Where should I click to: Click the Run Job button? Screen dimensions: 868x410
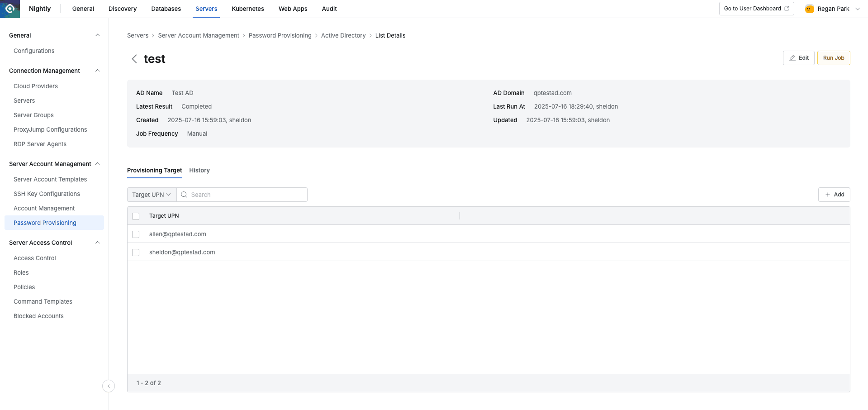[x=833, y=57]
